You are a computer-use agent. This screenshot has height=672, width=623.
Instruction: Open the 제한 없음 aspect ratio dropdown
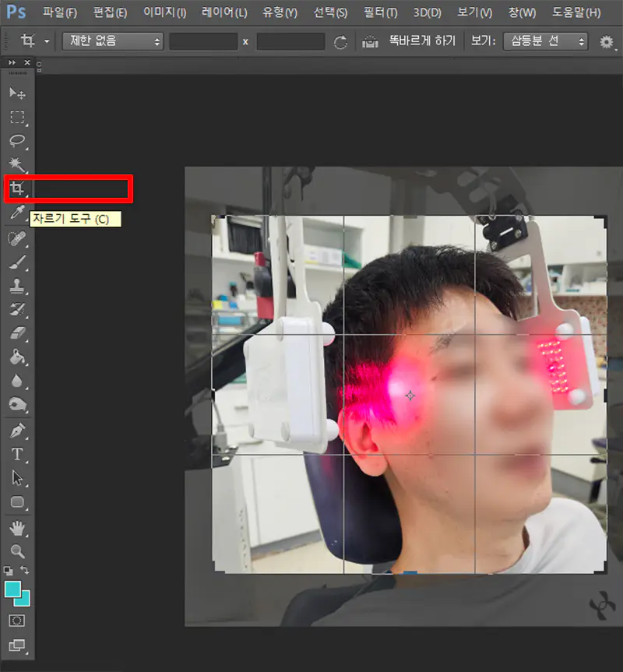coord(113,41)
